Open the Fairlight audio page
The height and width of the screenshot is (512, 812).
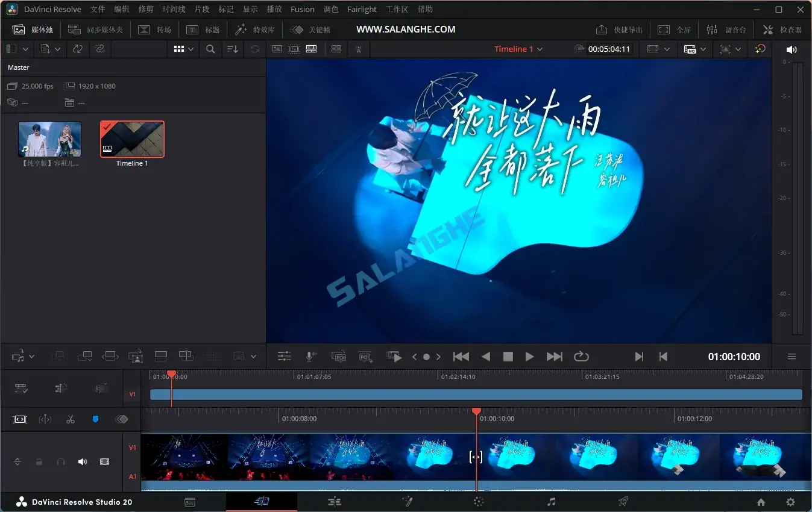coord(550,501)
